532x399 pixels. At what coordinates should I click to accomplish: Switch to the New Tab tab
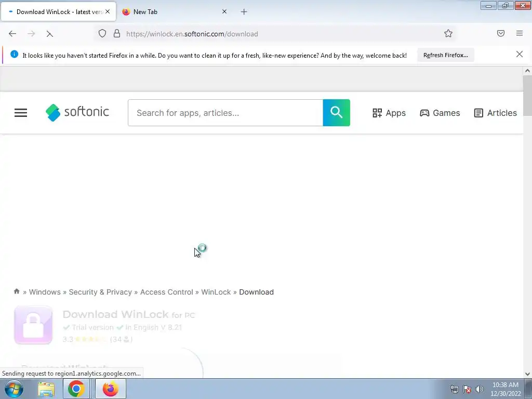click(175, 12)
